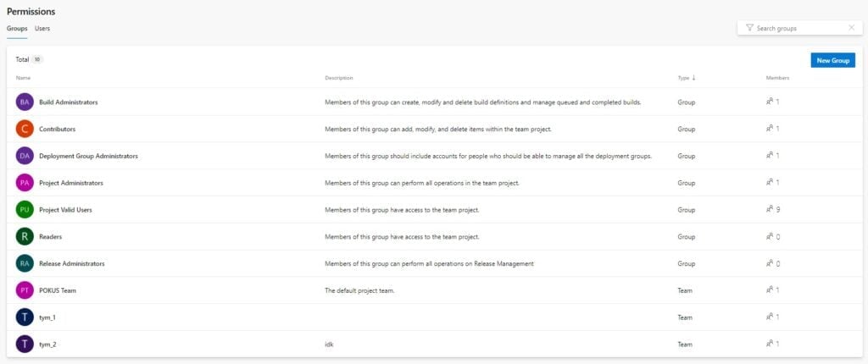
Task: Click the Readers group R avatar icon
Action: click(25, 237)
